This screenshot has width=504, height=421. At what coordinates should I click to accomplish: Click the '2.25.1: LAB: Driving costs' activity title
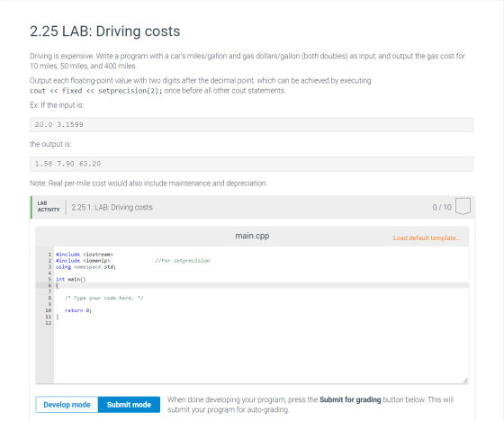coord(112,207)
